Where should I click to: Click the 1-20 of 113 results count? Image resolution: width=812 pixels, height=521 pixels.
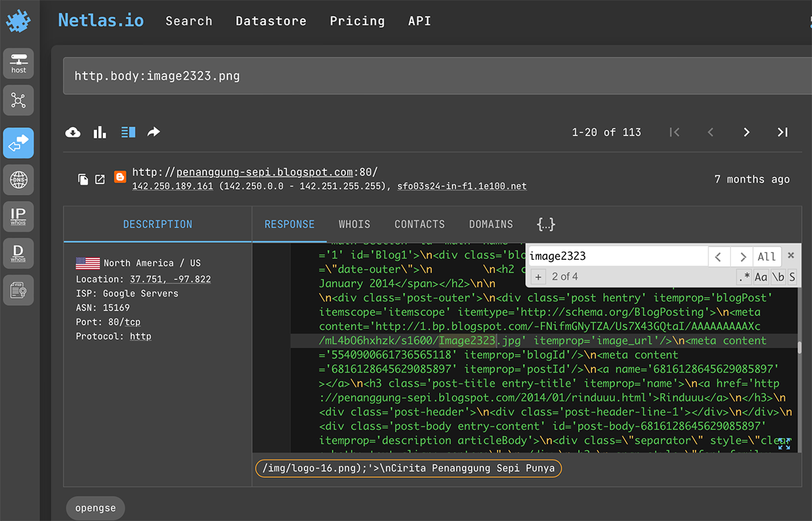coord(606,132)
